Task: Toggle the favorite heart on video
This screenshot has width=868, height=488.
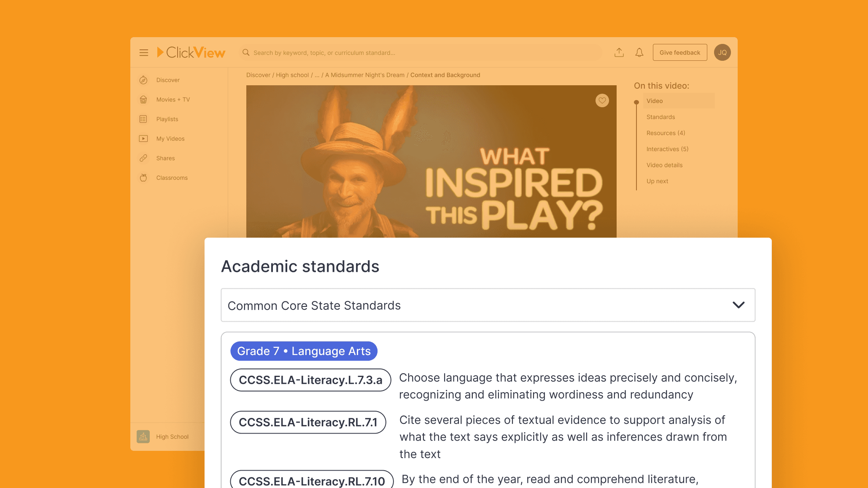Action: coord(602,100)
